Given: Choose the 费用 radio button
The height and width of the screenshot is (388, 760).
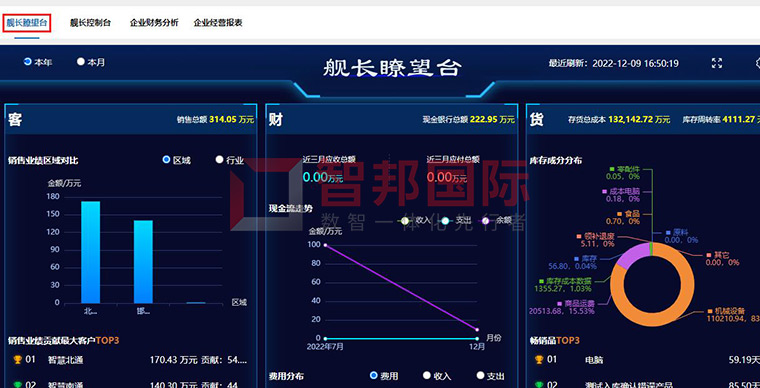Looking at the screenshot, I should pyautogui.click(x=373, y=375).
